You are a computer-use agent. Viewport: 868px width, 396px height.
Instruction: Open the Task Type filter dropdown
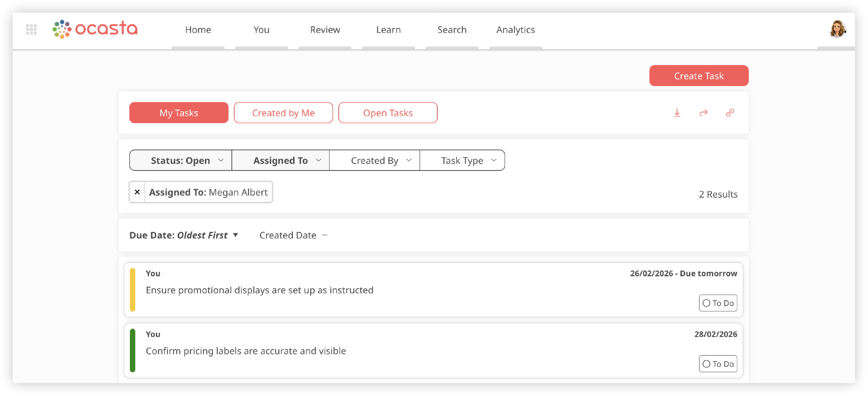[x=462, y=160]
